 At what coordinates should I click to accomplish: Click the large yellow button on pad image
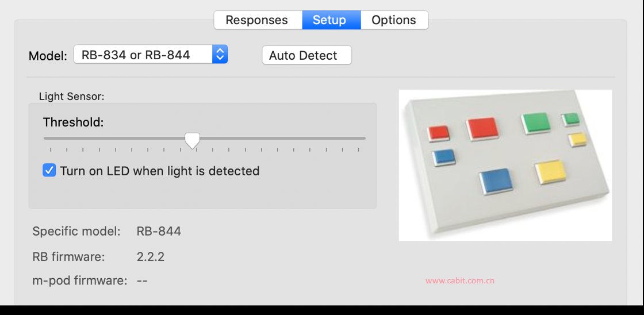pyautogui.click(x=550, y=172)
